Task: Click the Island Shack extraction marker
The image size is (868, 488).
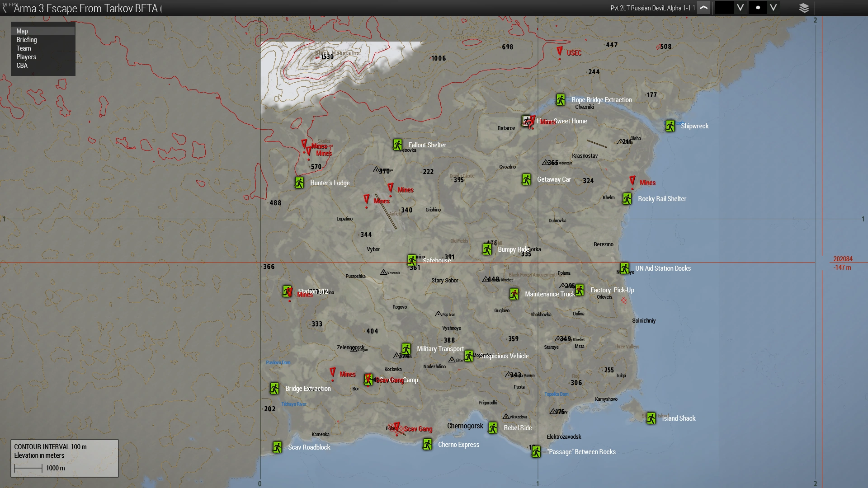Action: (651, 418)
